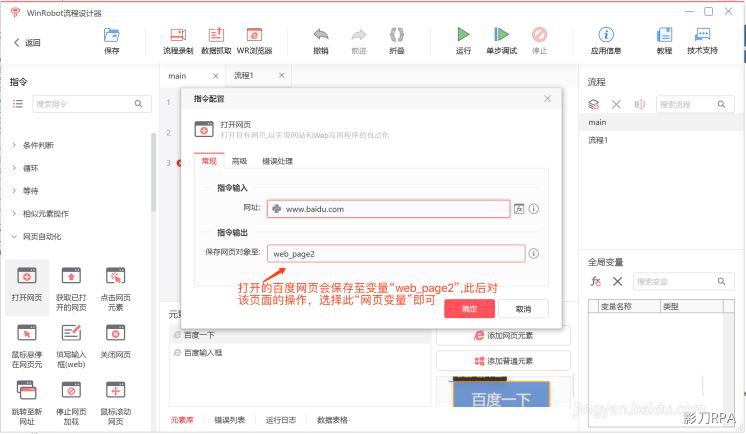Viewport: 746px width, 434px height.
Task: Open the 高级 tab in dialog
Action: [x=239, y=161]
